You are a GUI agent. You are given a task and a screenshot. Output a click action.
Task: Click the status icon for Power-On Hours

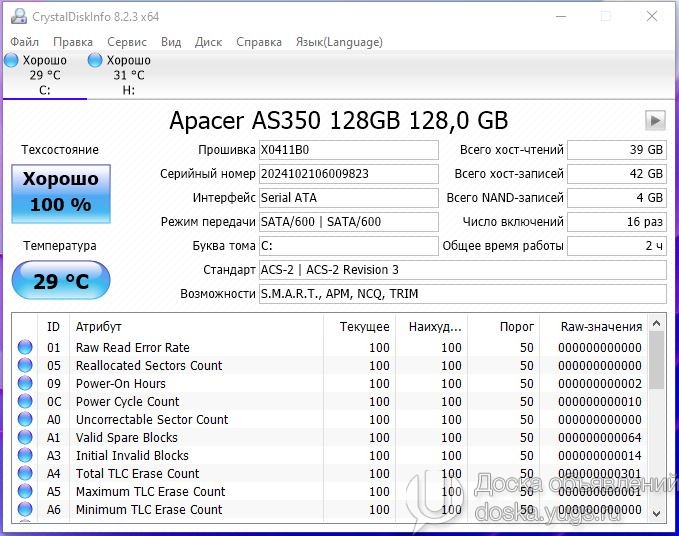25,383
